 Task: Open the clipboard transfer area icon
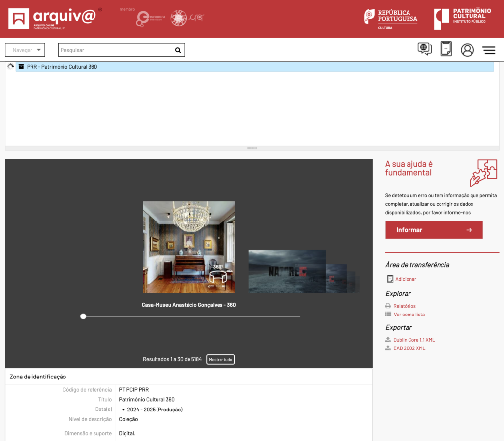point(446,49)
